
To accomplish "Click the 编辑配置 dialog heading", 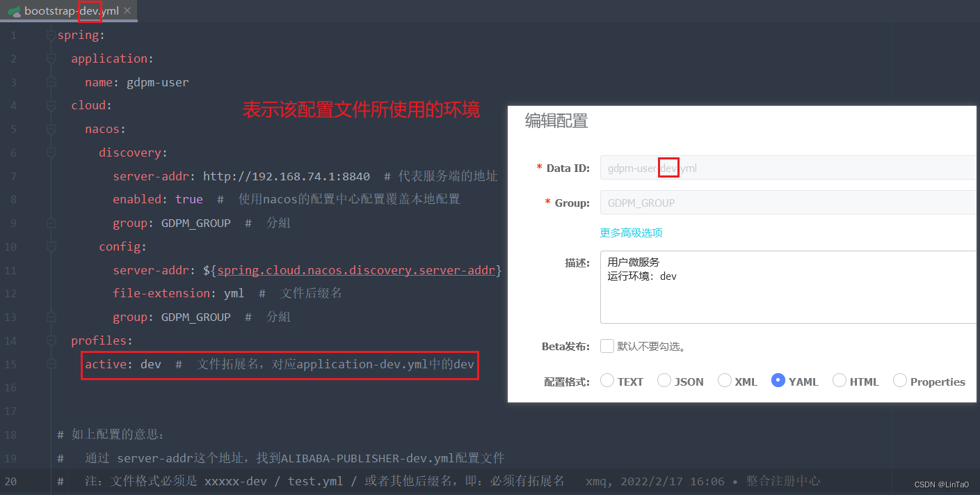I will pyautogui.click(x=556, y=121).
